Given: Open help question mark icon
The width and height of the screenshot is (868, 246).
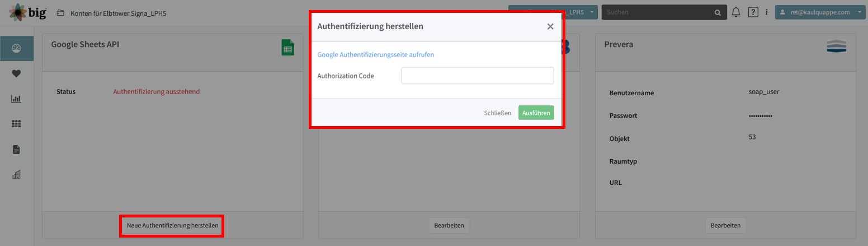Looking at the screenshot, I should [753, 12].
